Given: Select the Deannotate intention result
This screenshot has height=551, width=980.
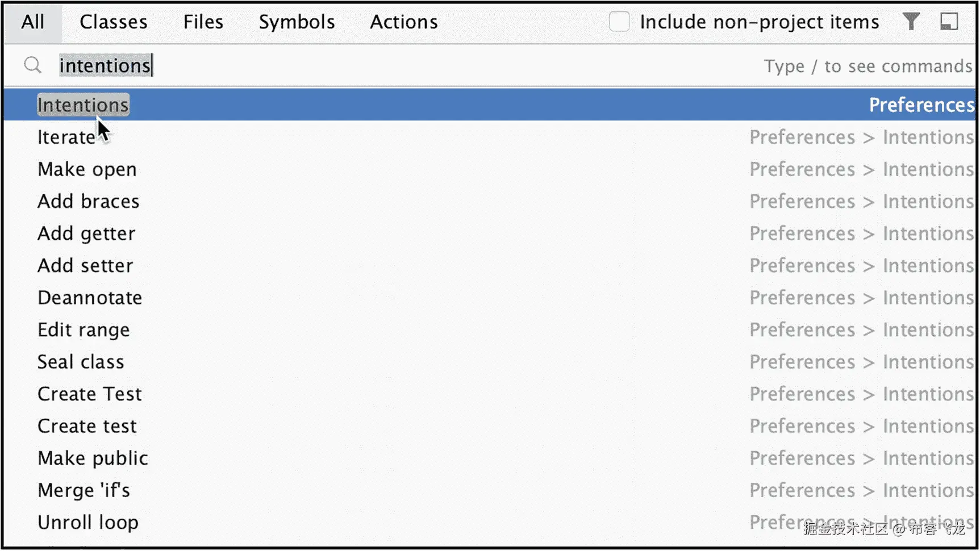Looking at the screenshot, I should pos(90,298).
